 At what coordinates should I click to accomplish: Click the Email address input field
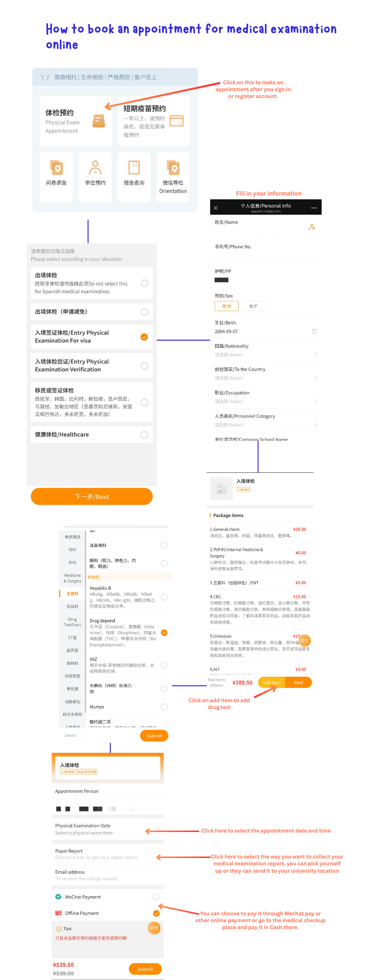pos(108,875)
